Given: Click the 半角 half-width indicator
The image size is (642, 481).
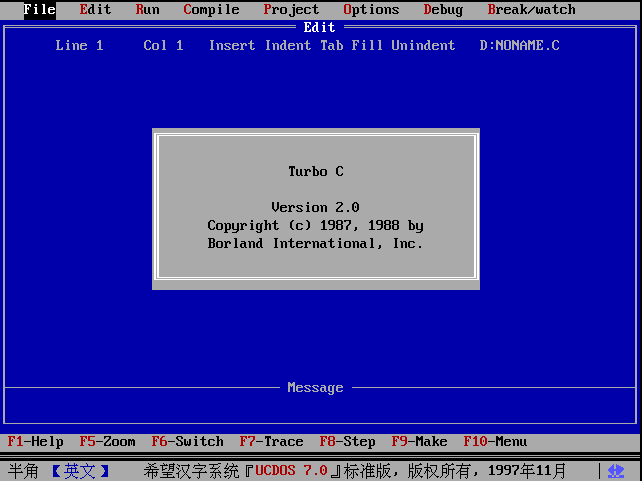Looking at the screenshot, I should [x=23, y=471].
